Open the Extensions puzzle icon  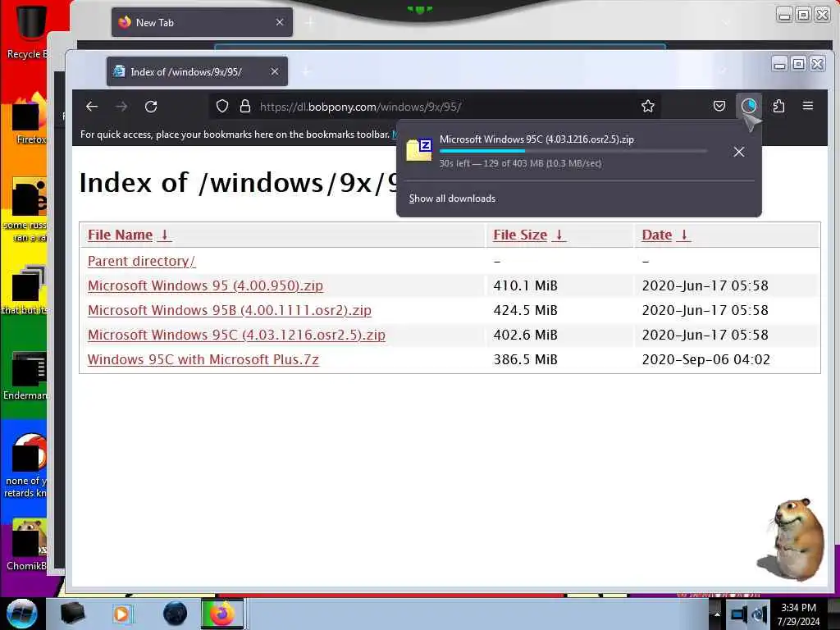(x=779, y=106)
